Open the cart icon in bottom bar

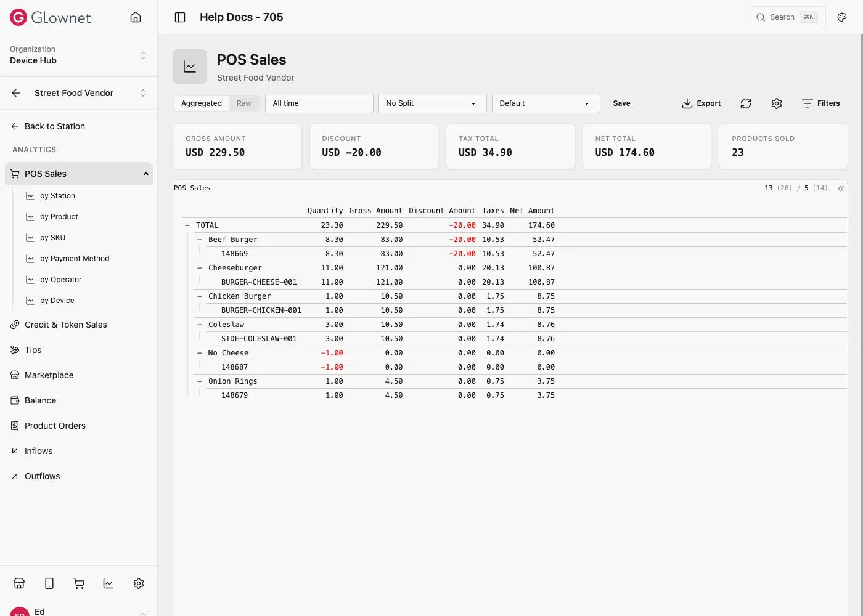[79, 583]
